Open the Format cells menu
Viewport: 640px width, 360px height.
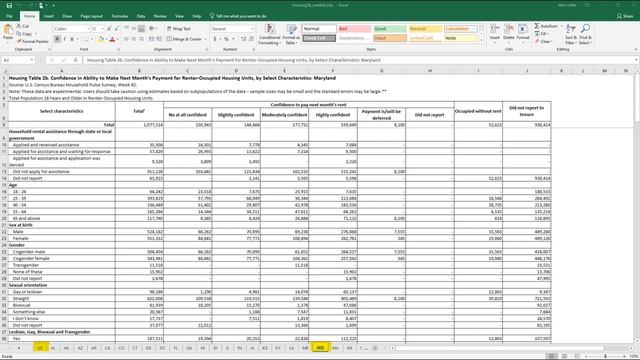click(x=523, y=33)
